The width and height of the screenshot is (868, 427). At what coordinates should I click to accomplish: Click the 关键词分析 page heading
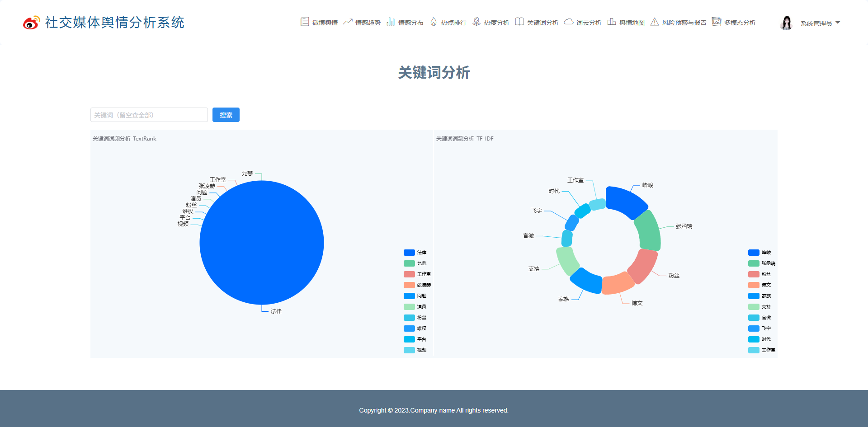click(x=434, y=72)
